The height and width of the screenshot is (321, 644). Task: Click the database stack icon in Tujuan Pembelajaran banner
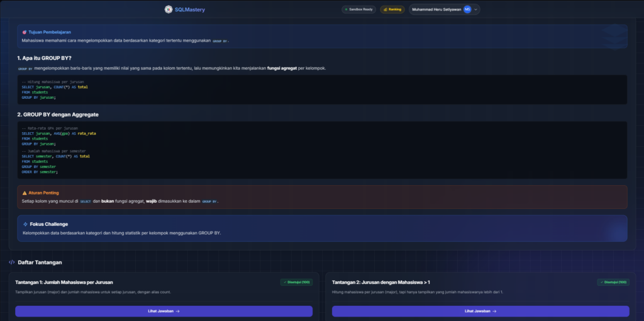pyautogui.click(x=613, y=37)
